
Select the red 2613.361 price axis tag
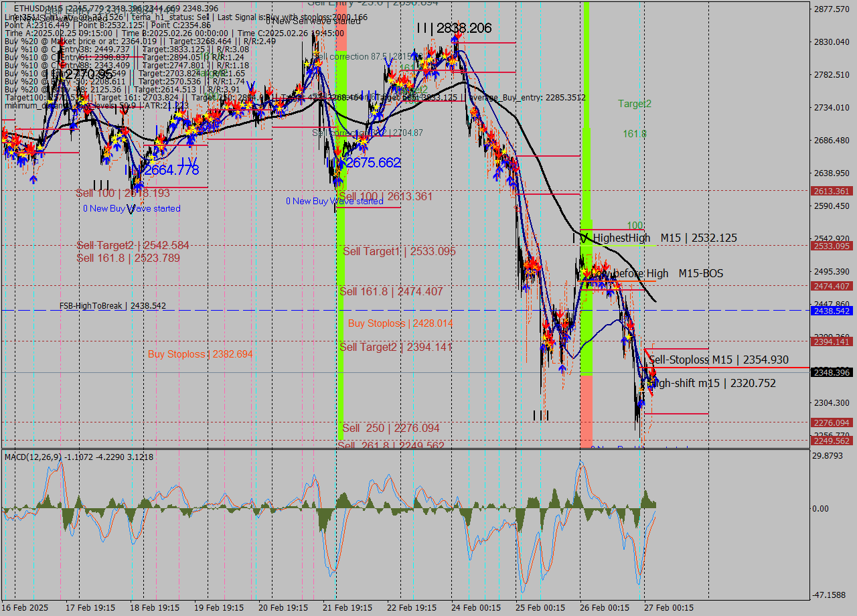(831, 191)
